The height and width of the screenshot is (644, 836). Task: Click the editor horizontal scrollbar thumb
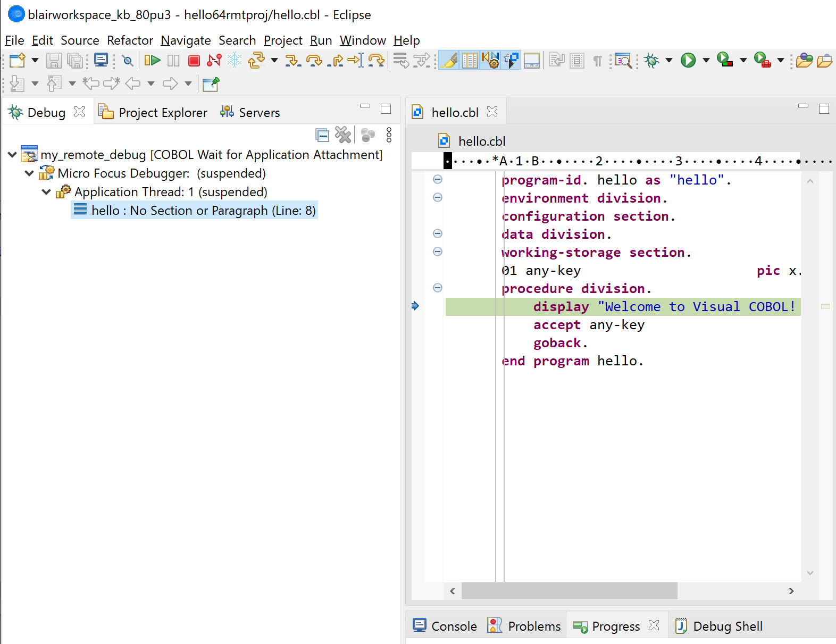click(569, 591)
